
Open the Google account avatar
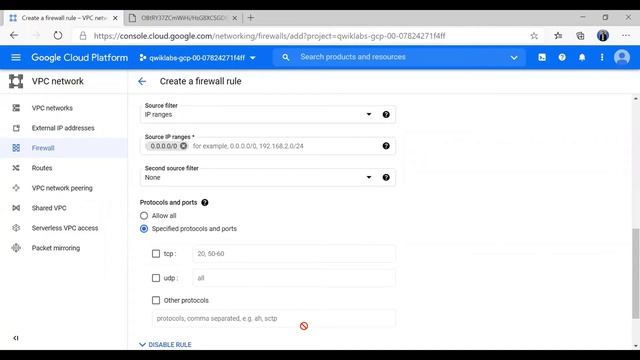coord(622,58)
